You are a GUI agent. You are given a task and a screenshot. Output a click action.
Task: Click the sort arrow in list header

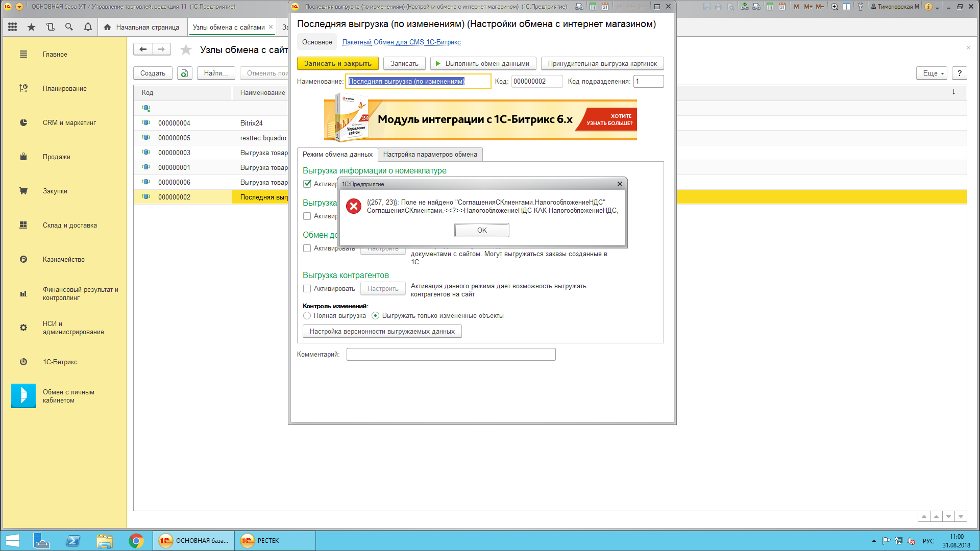pyautogui.click(x=953, y=92)
